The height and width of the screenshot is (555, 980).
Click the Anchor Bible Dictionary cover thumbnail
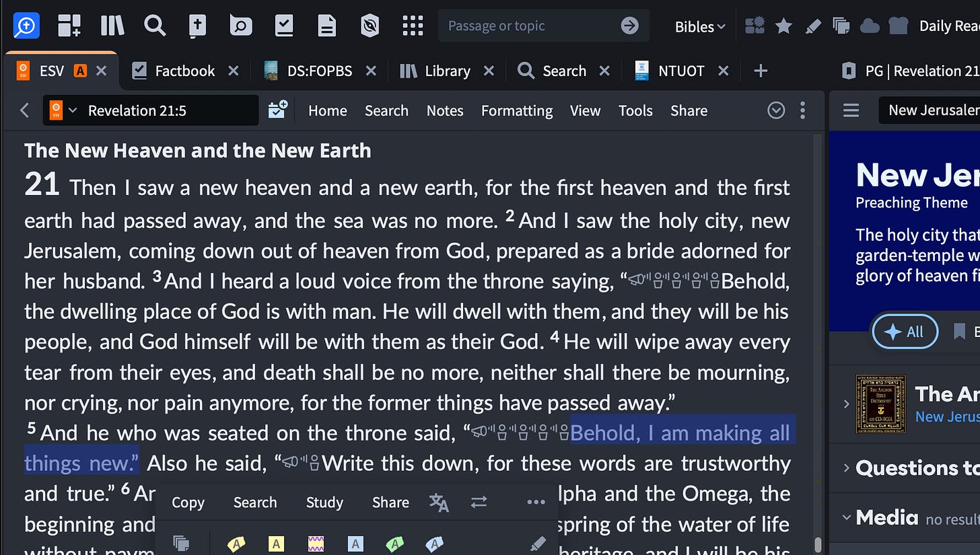(880, 404)
